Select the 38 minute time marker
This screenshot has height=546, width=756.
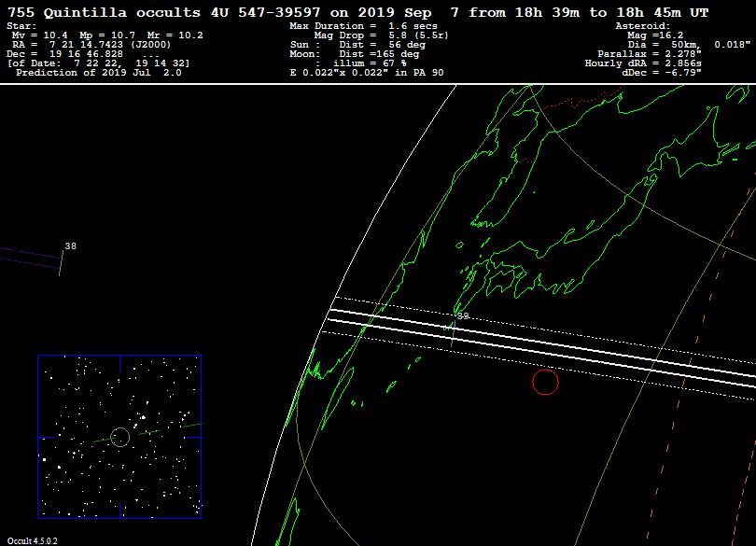pos(70,246)
